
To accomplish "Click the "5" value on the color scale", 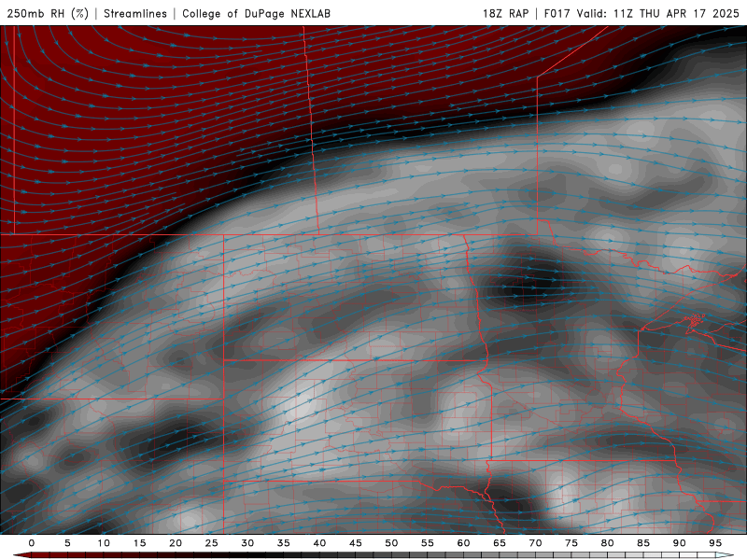I will click(67, 543).
